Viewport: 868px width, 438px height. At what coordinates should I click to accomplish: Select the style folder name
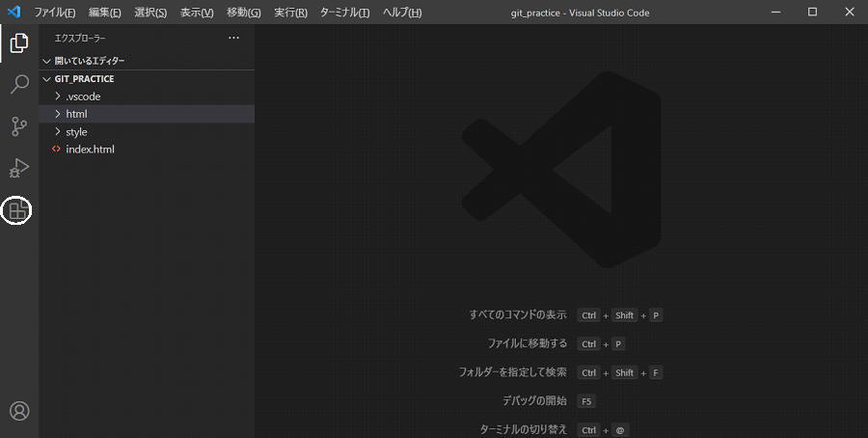76,132
